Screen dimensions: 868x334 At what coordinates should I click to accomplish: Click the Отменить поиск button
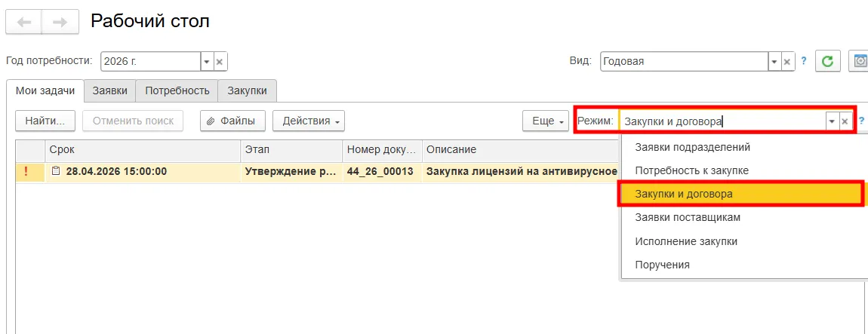[133, 121]
